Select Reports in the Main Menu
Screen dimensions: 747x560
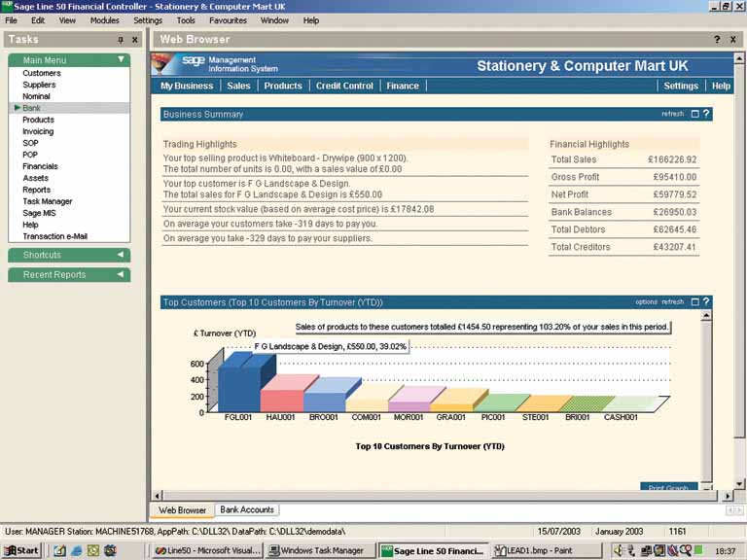[x=37, y=190]
